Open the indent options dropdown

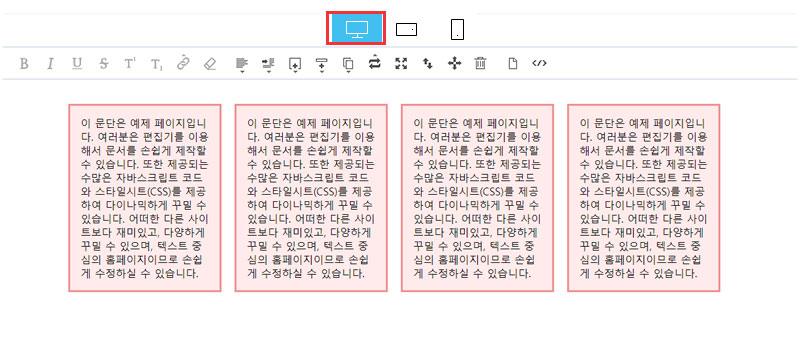click(x=268, y=65)
